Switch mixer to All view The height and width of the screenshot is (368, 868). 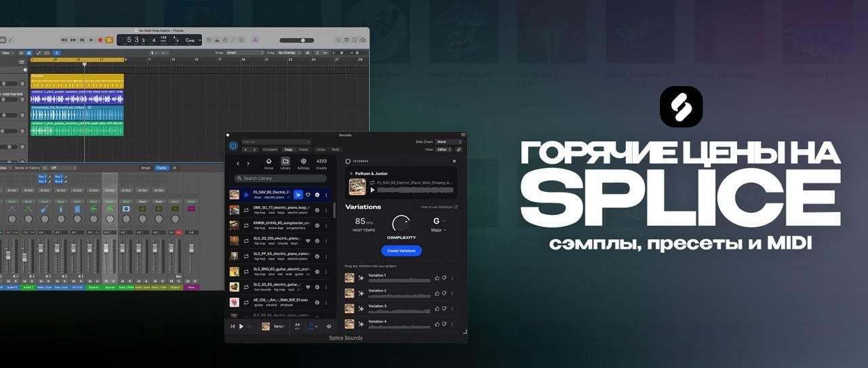pos(174,167)
